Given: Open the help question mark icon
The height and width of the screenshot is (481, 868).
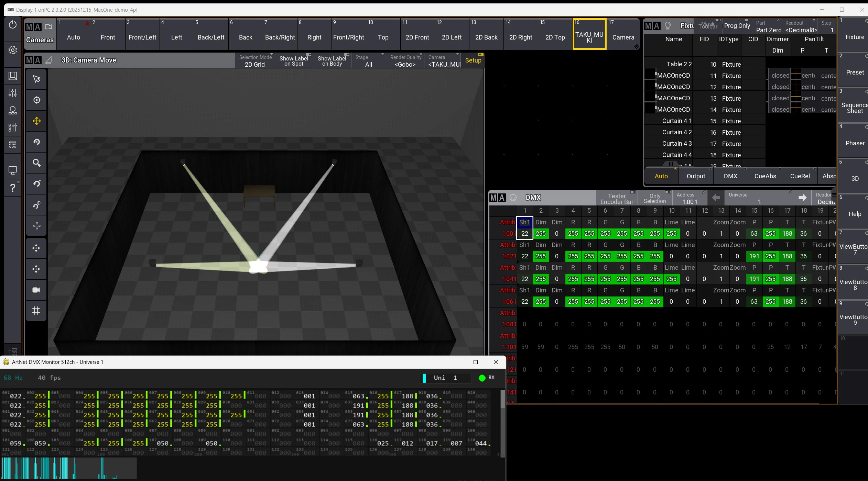Looking at the screenshot, I should tap(13, 188).
